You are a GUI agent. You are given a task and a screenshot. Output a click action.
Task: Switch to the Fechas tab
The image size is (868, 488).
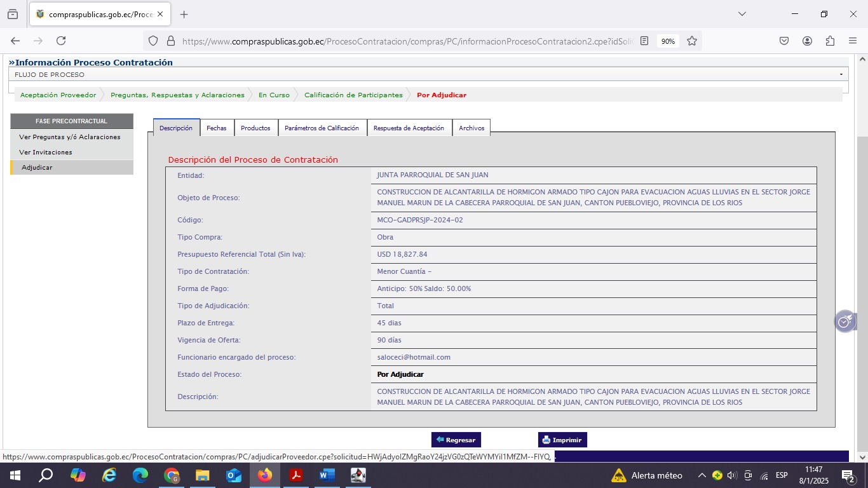(x=217, y=128)
